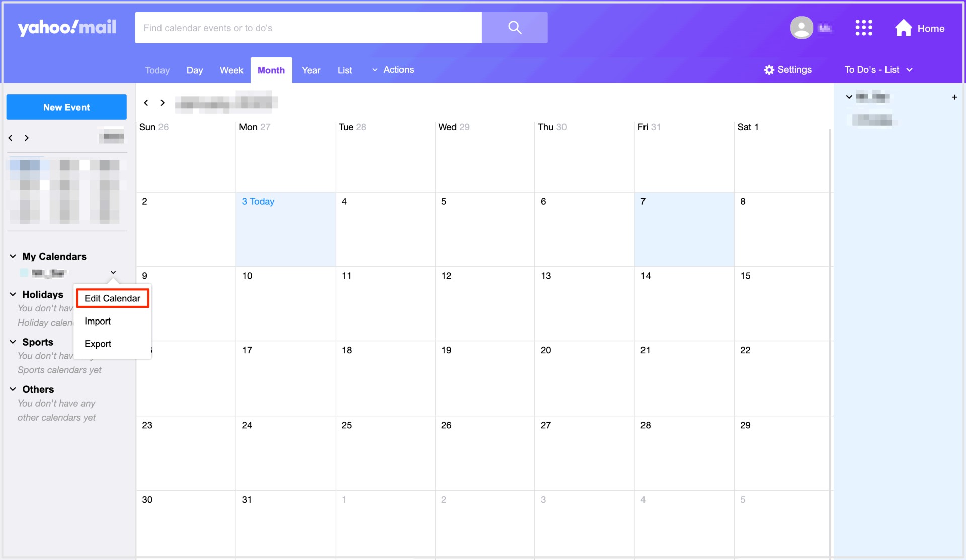
Task: Click the search magnifying glass icon
Action: coord(515,28)
